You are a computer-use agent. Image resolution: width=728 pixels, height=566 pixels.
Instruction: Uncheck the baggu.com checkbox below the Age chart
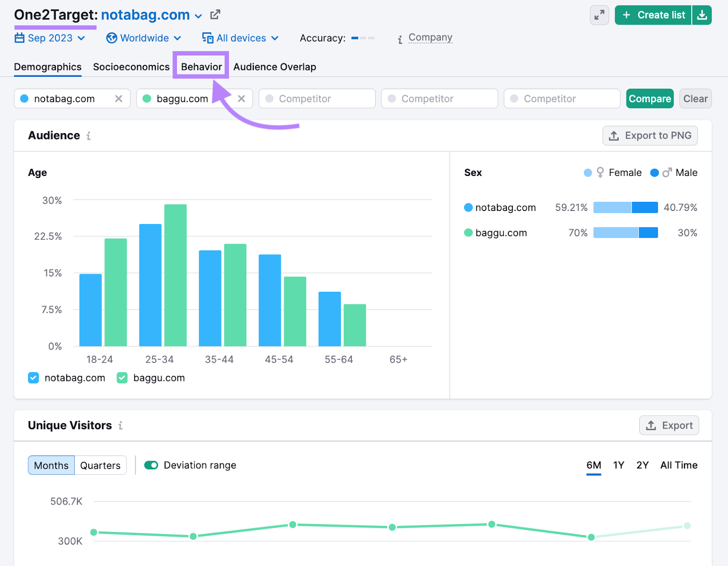click(x=121, y=378)
